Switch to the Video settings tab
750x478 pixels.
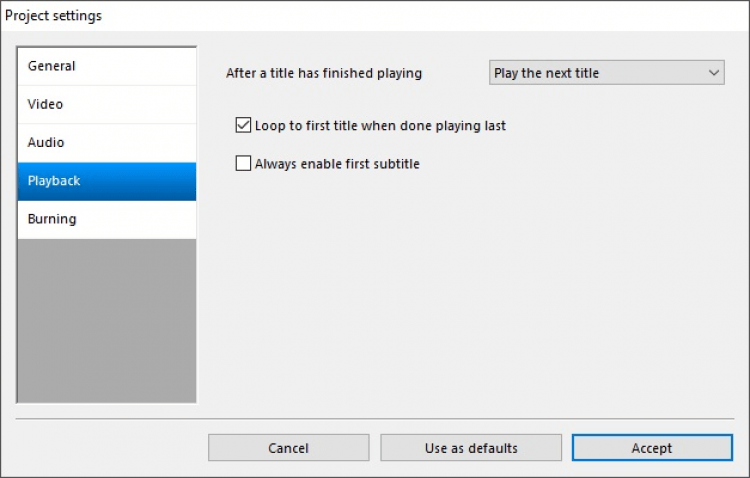pos(106,104)
